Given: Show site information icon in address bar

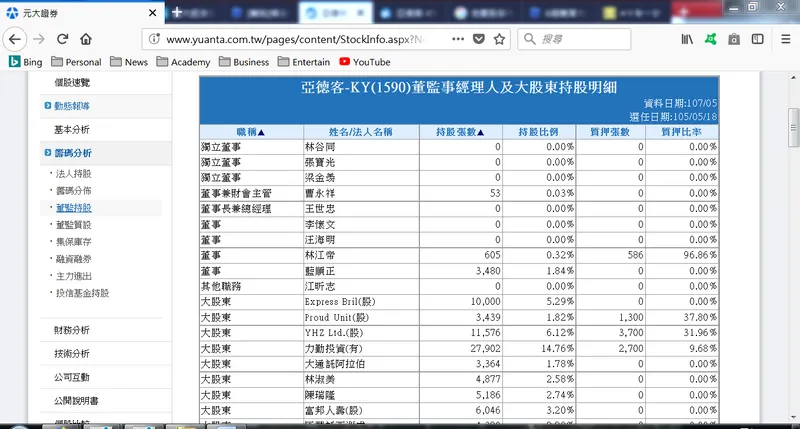Looking at the screenshot, I should tap(155, 39).
